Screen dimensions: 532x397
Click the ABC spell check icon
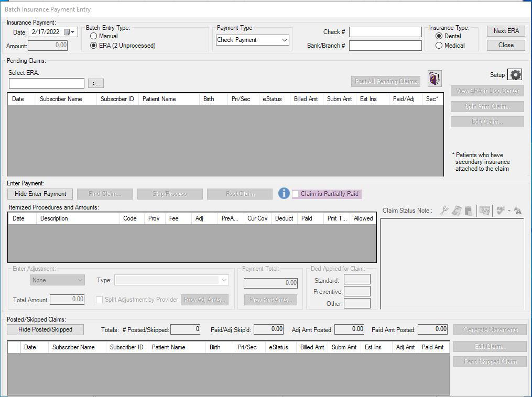tap(501, 210)
